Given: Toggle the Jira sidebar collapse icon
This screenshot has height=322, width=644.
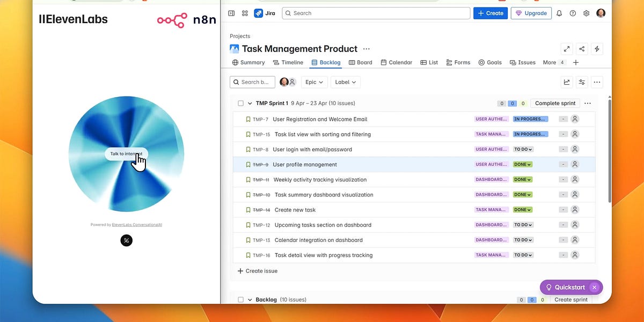Looking at the screenshot, I should [231, 13].
